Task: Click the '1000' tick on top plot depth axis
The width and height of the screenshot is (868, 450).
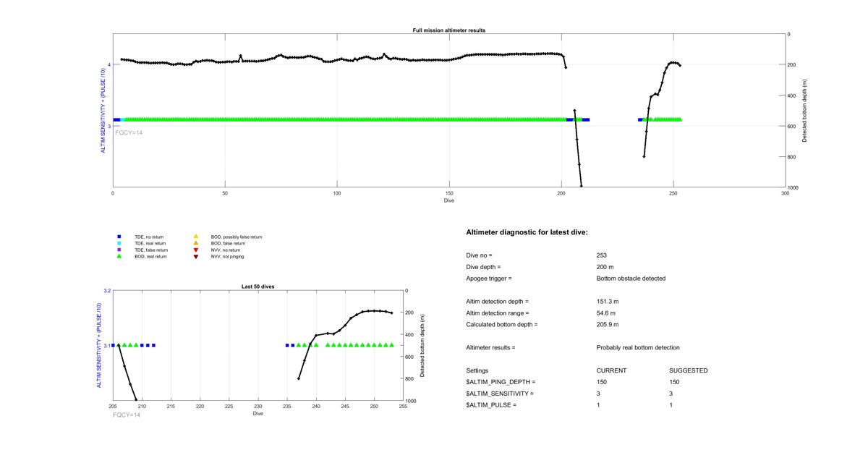Action: (x=794, y=187)
